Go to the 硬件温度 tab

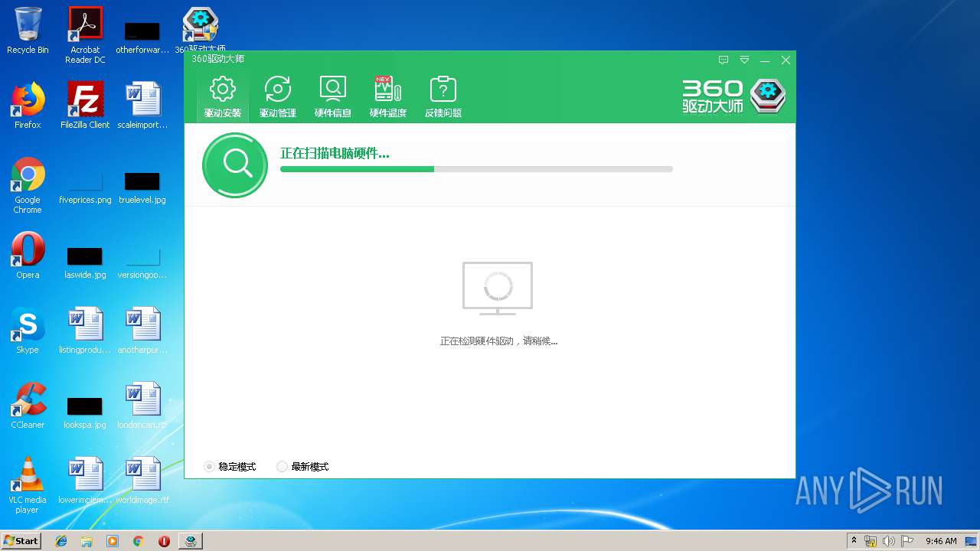pos(388,96)
